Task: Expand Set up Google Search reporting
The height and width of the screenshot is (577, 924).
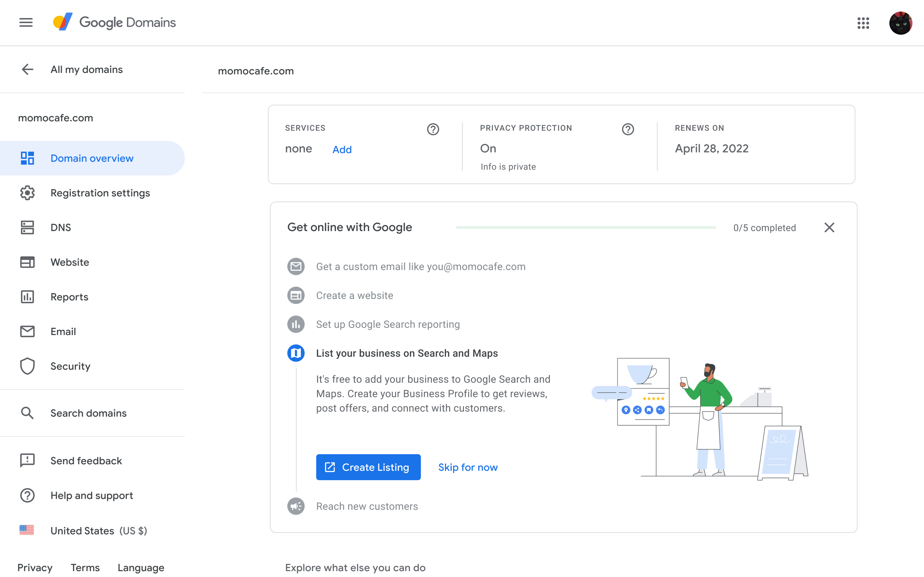Action: click(388, 324)
